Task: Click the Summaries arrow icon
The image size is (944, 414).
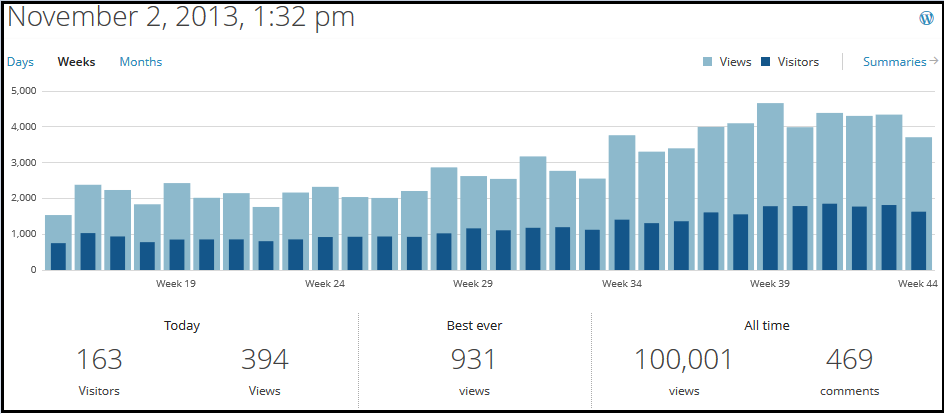Action: coord(934,61)
